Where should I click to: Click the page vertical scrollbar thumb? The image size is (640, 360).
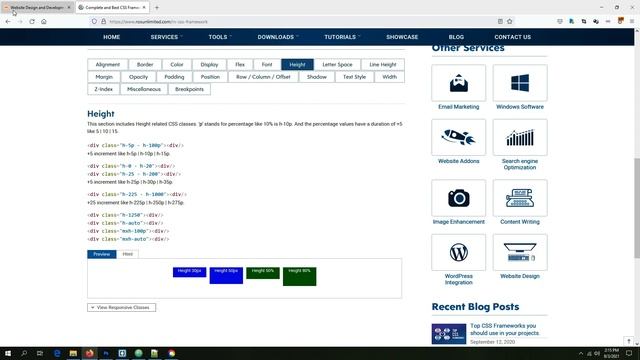[637, 208]
